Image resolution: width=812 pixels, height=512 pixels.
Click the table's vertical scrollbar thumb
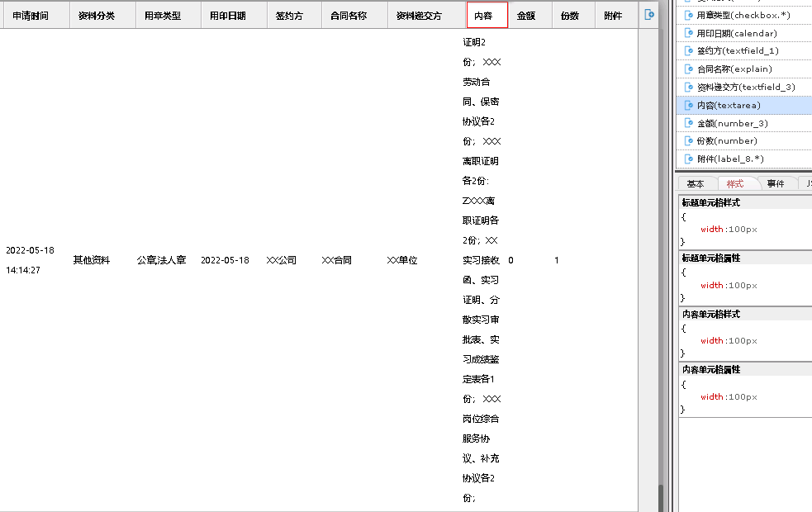(x=660, y=499)
